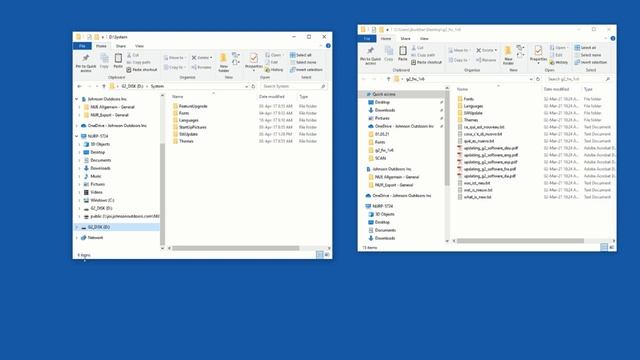Click Invert selection in g2_fw window
The image size is (640, 360).
[591, 62]
